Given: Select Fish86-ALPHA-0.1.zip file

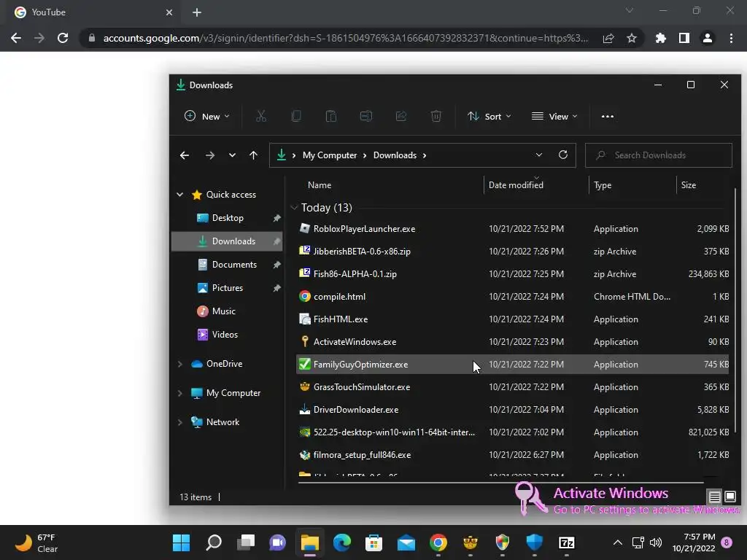Looking at the screenshot, I should (513, 274).
